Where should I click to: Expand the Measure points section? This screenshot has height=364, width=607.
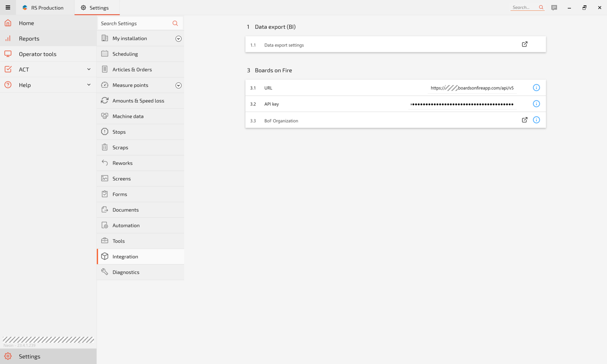point(178,85)
